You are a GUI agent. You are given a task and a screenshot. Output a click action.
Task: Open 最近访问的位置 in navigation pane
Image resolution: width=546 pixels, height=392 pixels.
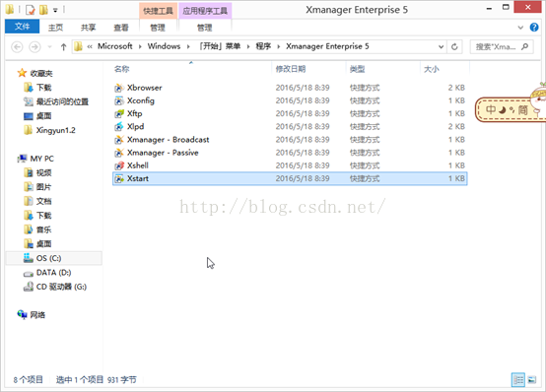(62, 101)
